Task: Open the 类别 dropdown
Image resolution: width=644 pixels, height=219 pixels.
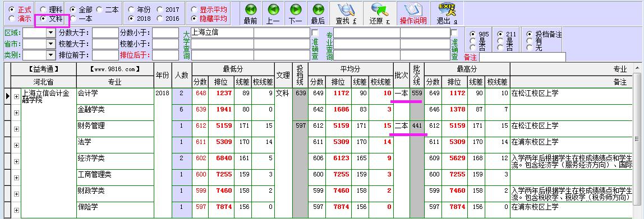Action: click(51, 55)
